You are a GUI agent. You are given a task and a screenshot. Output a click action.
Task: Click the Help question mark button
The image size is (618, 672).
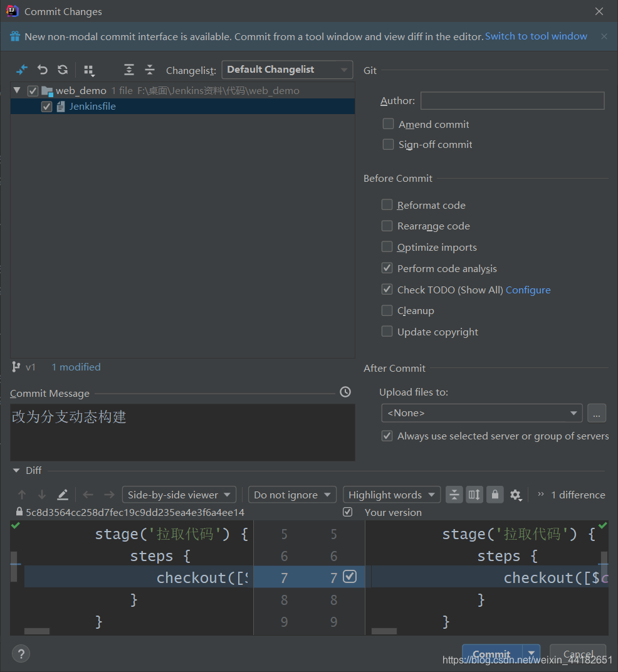21,654
